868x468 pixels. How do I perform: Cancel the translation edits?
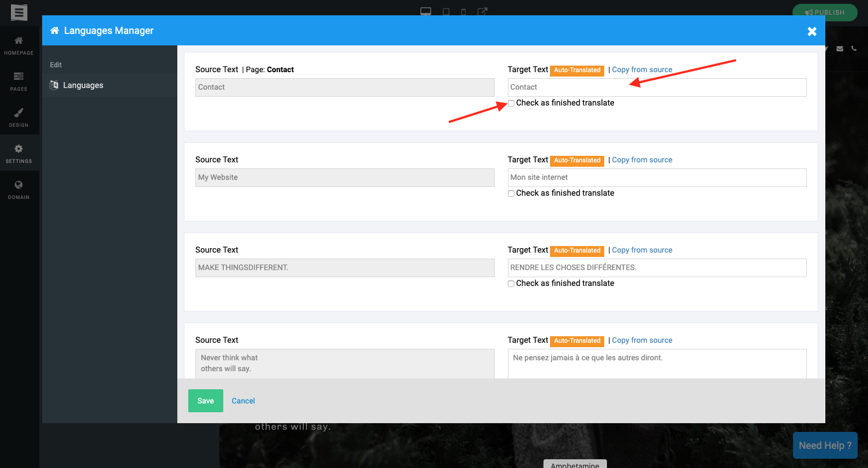coord(243,401)
